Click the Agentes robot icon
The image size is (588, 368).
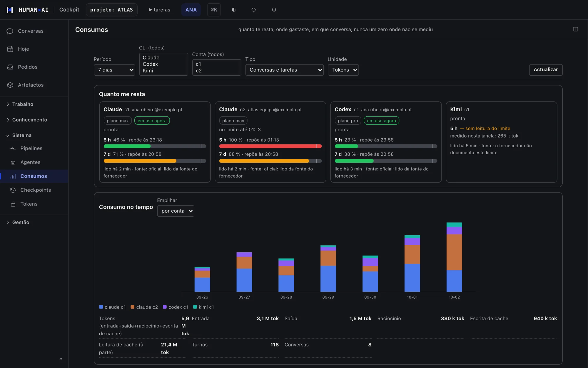tap(13, 162)
